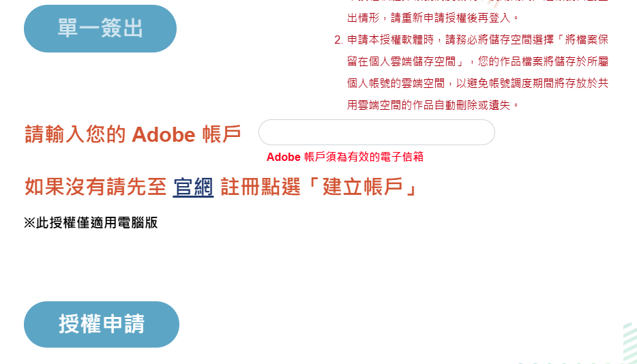The height and width of the screenshot is (364, 637).
Task: Click the ※此授權僅適用電腦版 note
Action: point(91,223)
